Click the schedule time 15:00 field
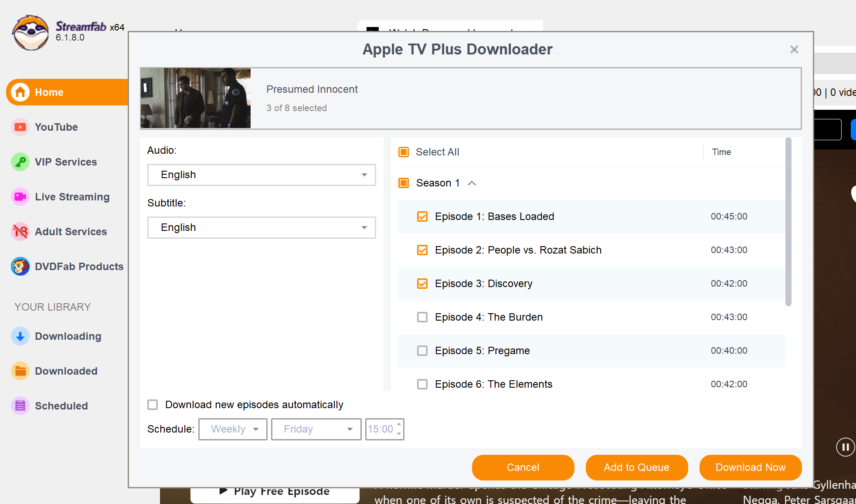856x504 pixels. pos(380,429)
